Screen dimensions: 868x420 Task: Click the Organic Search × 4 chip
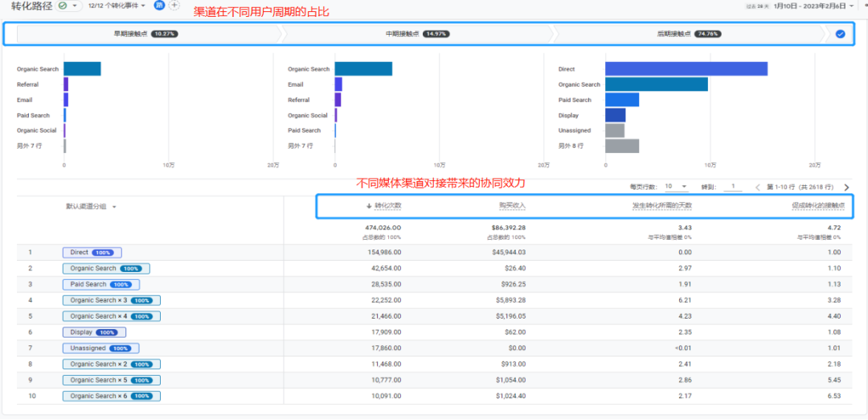(x=112, y=316)
